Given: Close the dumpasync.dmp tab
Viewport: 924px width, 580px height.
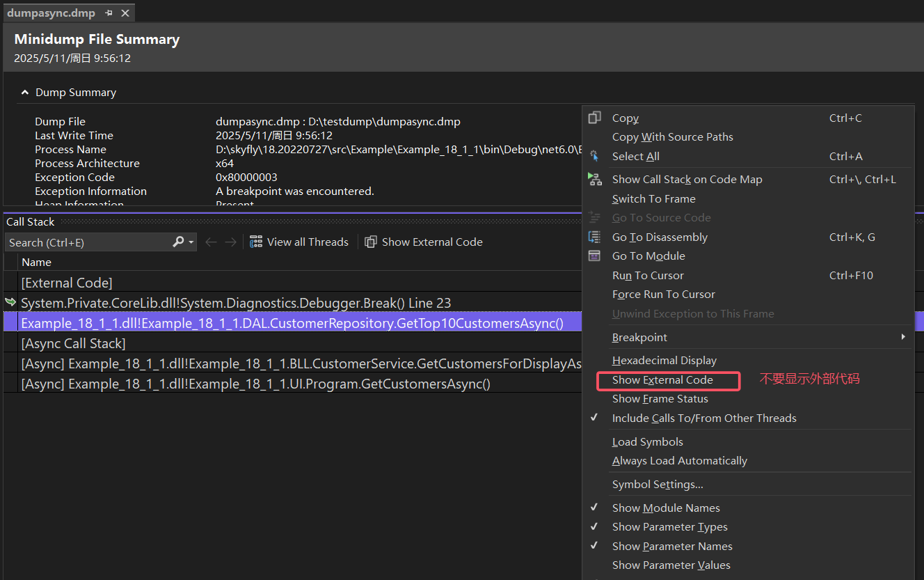Looking at the screenshot, I should (x=125, y=13).
